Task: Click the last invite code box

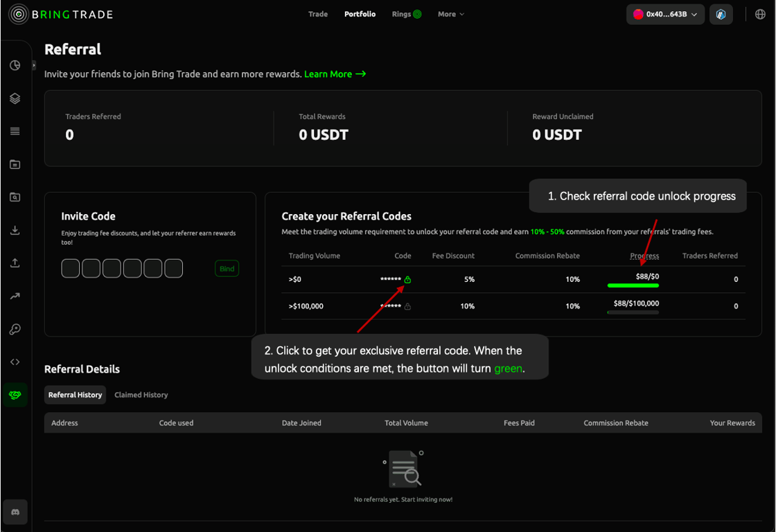Action: pyautogui.click(x=174, y=268)
